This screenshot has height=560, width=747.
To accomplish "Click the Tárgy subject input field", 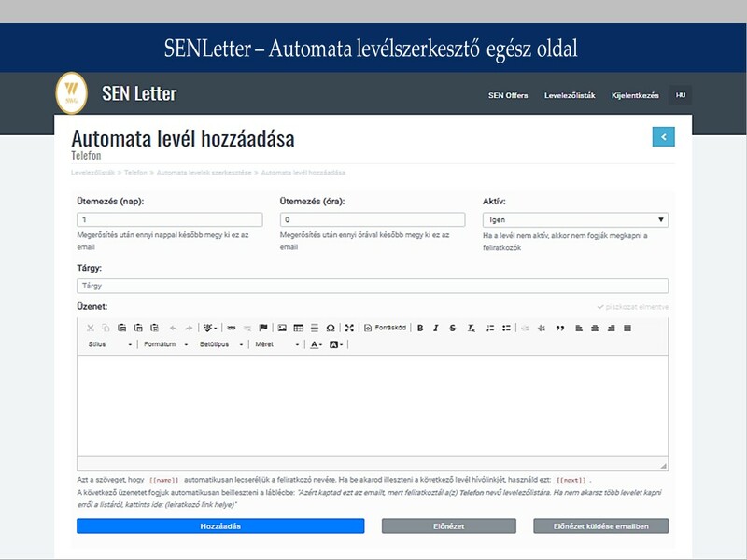I will point(373,286).
